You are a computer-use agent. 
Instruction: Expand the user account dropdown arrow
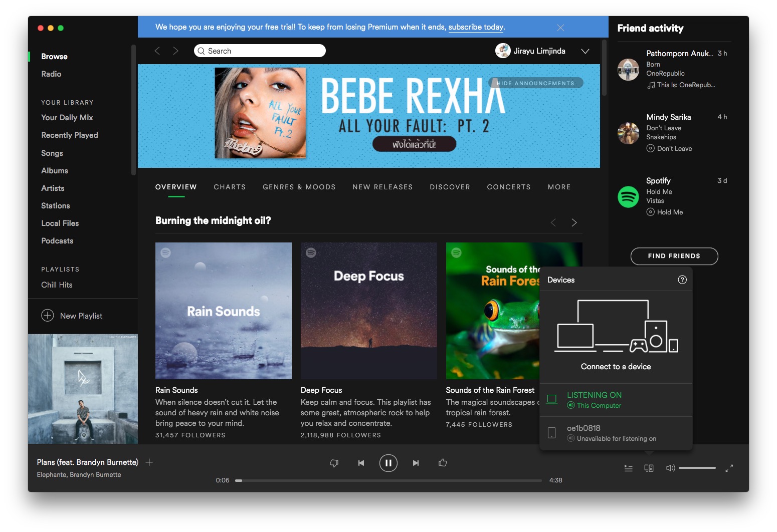tap(585, 51)
